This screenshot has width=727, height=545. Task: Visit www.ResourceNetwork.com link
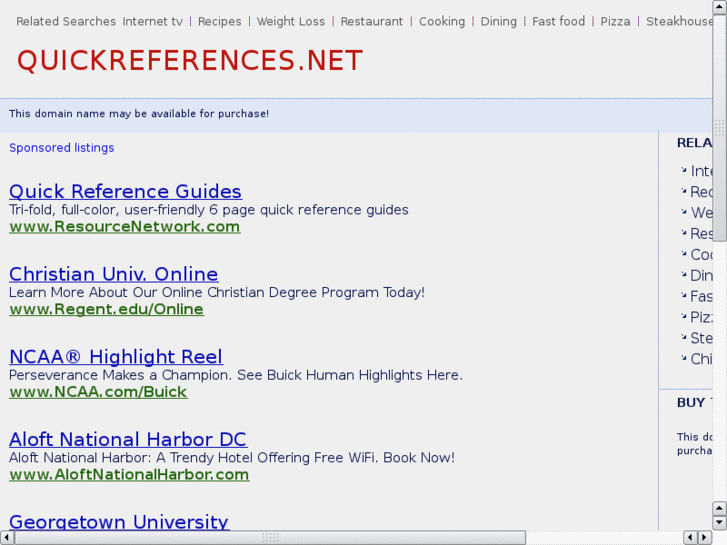(125, 227)
